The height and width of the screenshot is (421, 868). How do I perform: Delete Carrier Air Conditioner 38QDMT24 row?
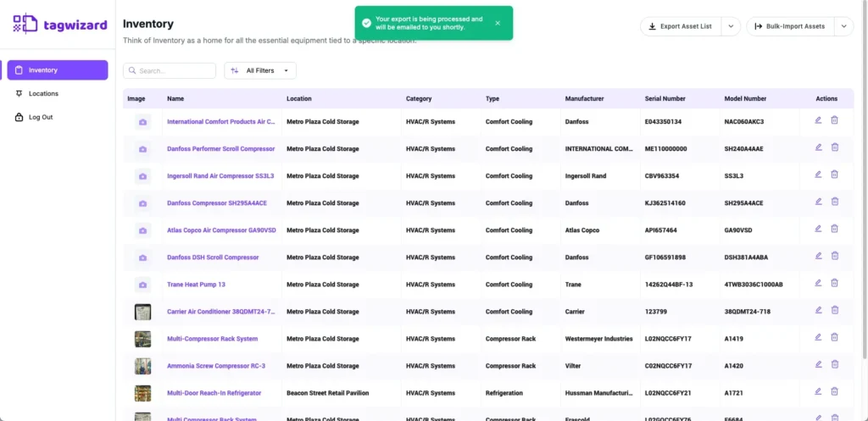(835, 310)
